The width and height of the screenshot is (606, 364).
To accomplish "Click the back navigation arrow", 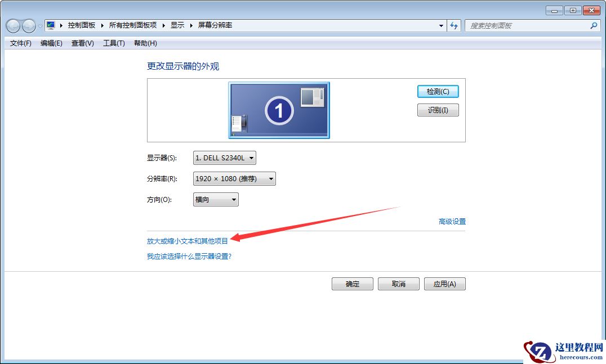I will tap(12, 26).
